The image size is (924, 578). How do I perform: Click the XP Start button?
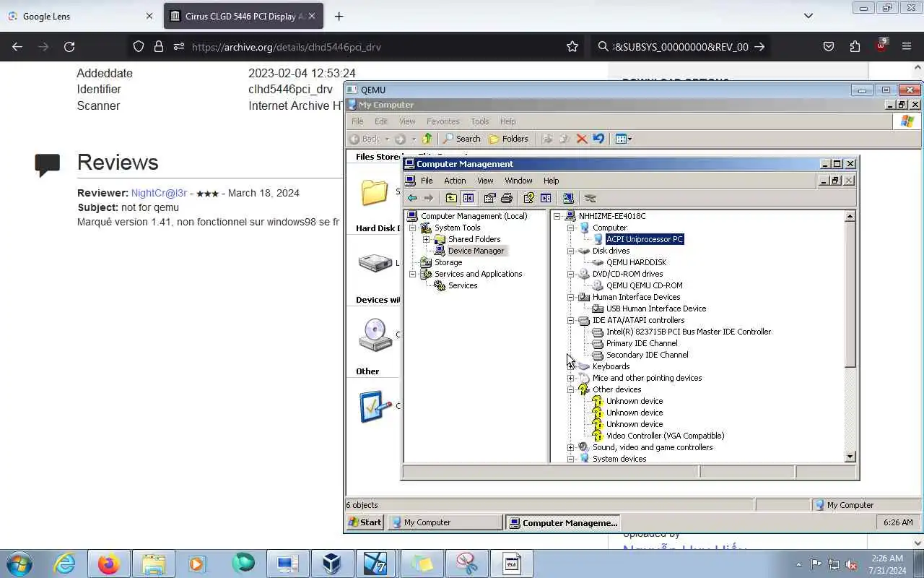point(365,522)
